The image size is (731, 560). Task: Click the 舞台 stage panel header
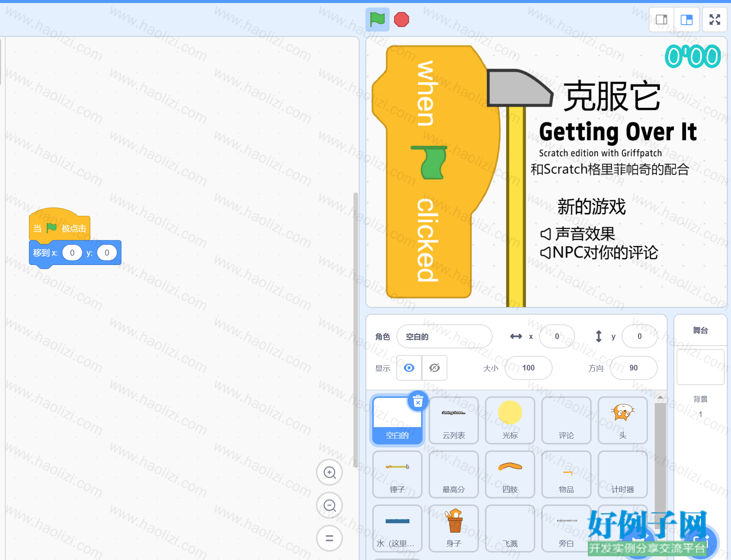point(700,330)
